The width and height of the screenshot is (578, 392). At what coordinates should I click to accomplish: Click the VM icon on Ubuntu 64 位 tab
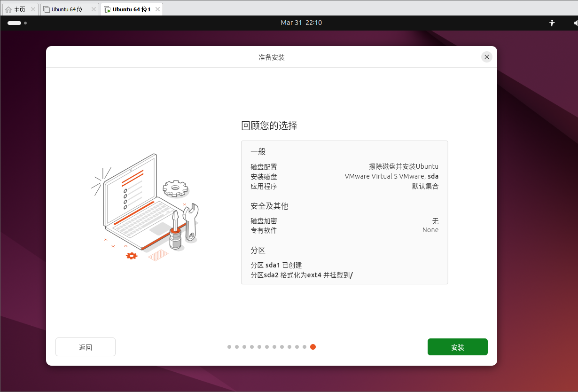[x=47, y=9]
